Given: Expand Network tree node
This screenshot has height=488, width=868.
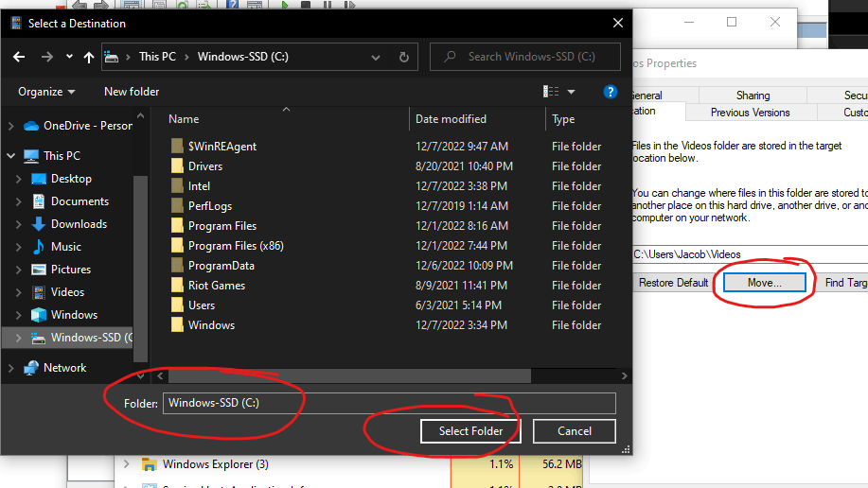Looking at the screenshot, I should (x=11, y=367).
